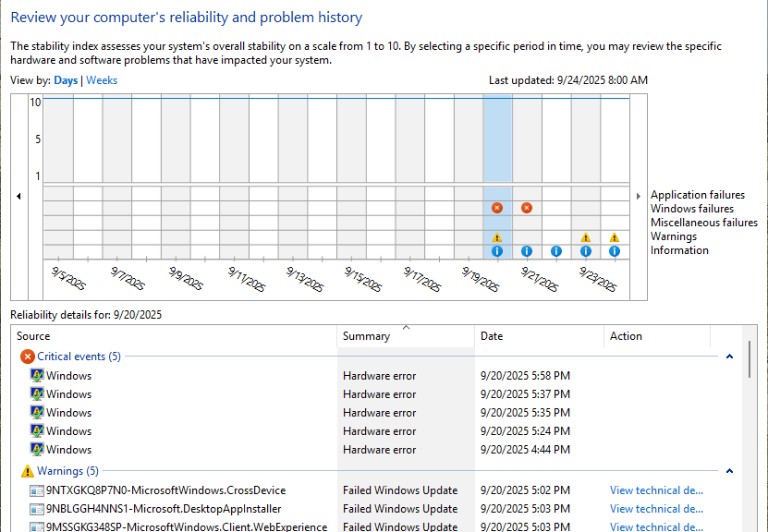
Task: Click icon beside Client.WebExperience entry
Action: click(37, 527)
